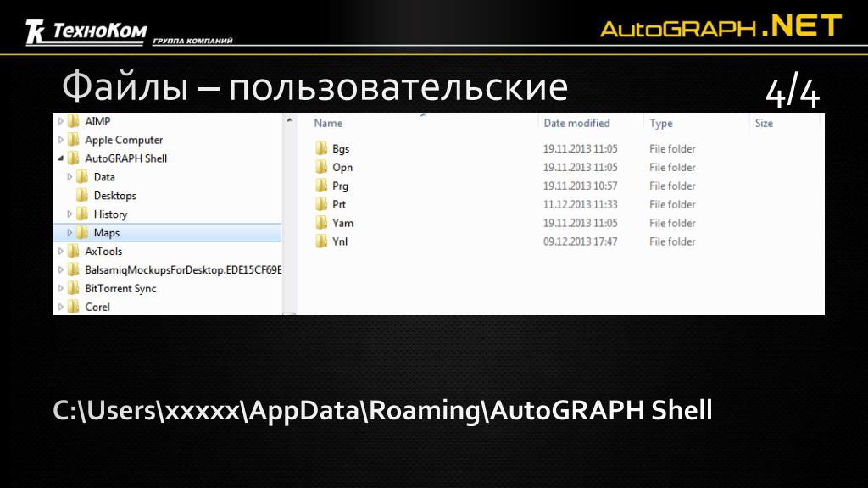
Task: Collapse the AutoGRAPH Shell tree node
Action: click(x=61, y=158)
